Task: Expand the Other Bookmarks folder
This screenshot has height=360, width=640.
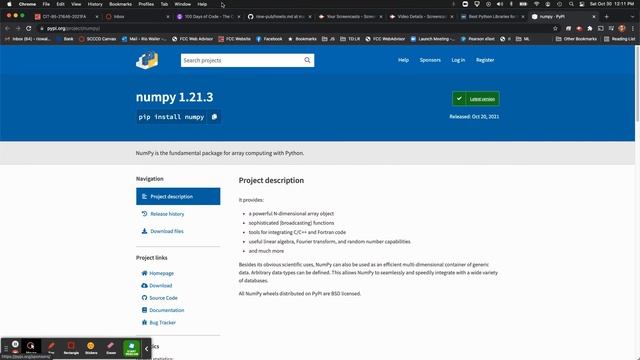Action: click(x=576, y=39)
